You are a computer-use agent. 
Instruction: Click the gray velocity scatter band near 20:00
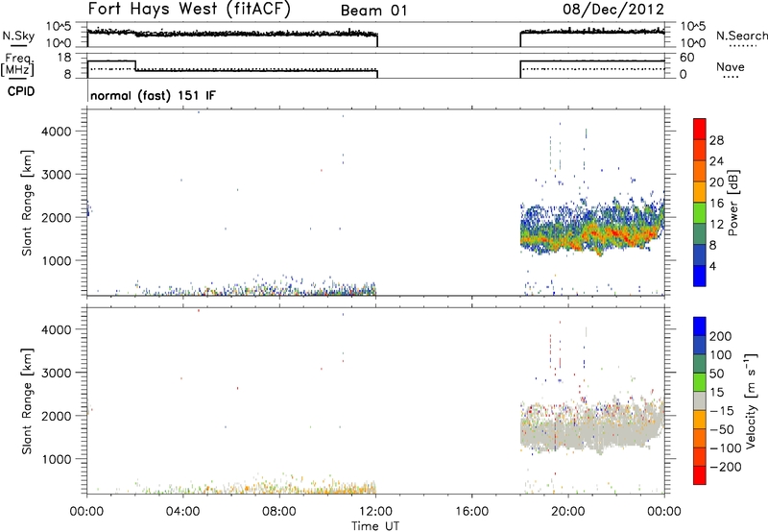click(x=568, y=431)
